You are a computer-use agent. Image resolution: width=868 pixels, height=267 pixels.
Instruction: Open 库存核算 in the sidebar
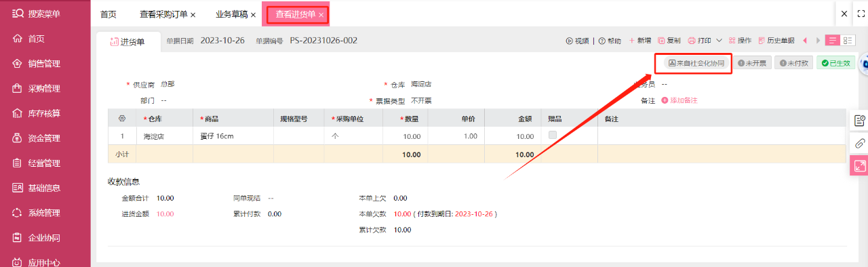click(x=45, y=113)
